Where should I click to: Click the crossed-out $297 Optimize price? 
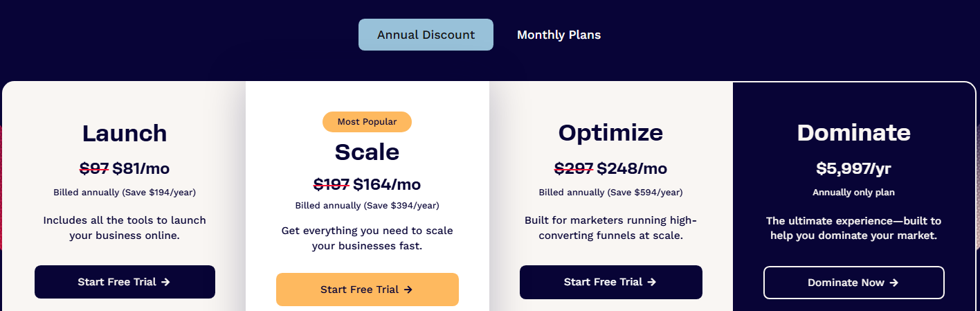tap(574, 168)
